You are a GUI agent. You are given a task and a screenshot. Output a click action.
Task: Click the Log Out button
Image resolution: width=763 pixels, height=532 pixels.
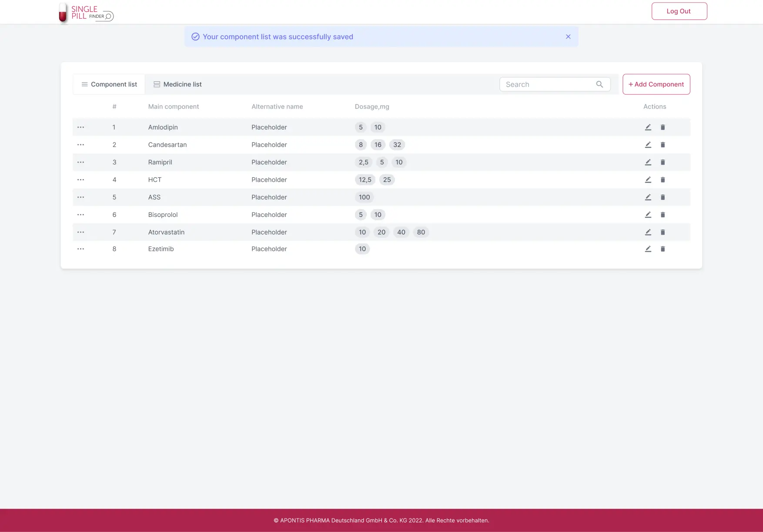(679, 11)
